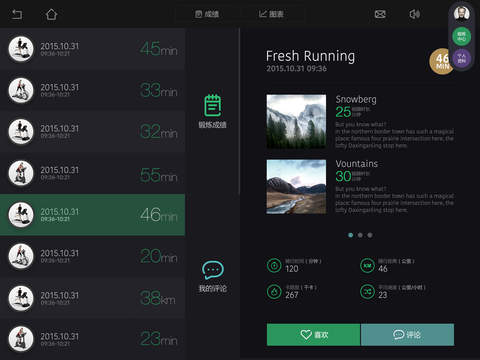Click the duration icon beside 120
The height and width of the screenshot is (360, 480).
(274, 266)
